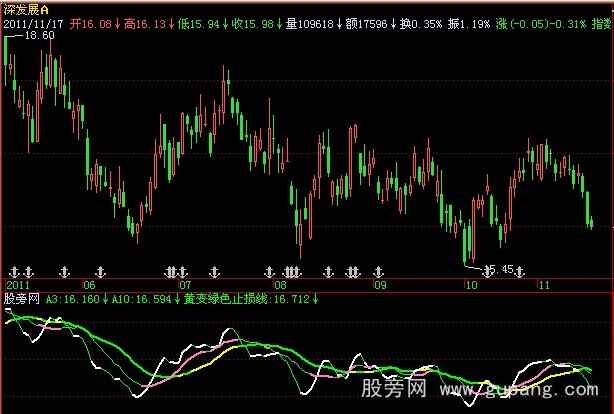
Task: Click the leftmost info marker above 2011
Action: 14,271
